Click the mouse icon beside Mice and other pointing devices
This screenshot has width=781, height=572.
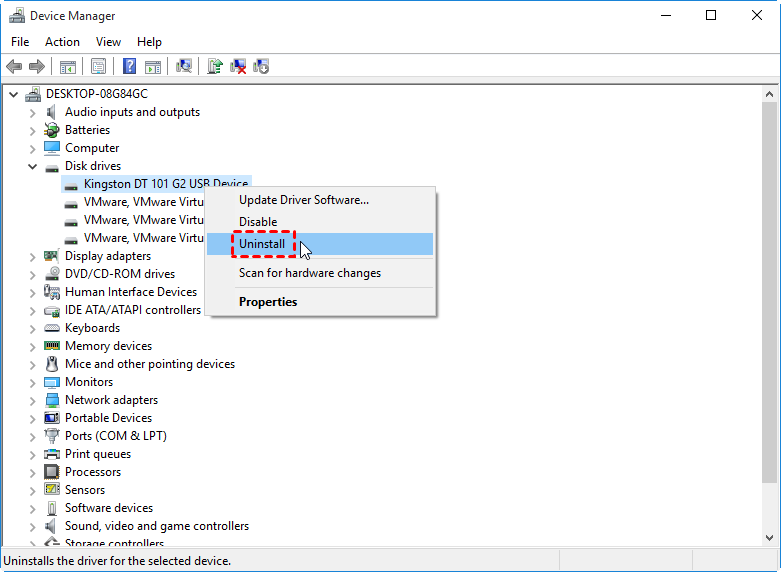52,364
